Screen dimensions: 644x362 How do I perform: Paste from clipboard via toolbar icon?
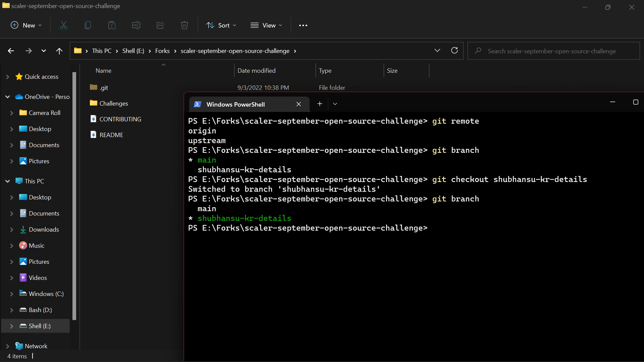(112, 25)
